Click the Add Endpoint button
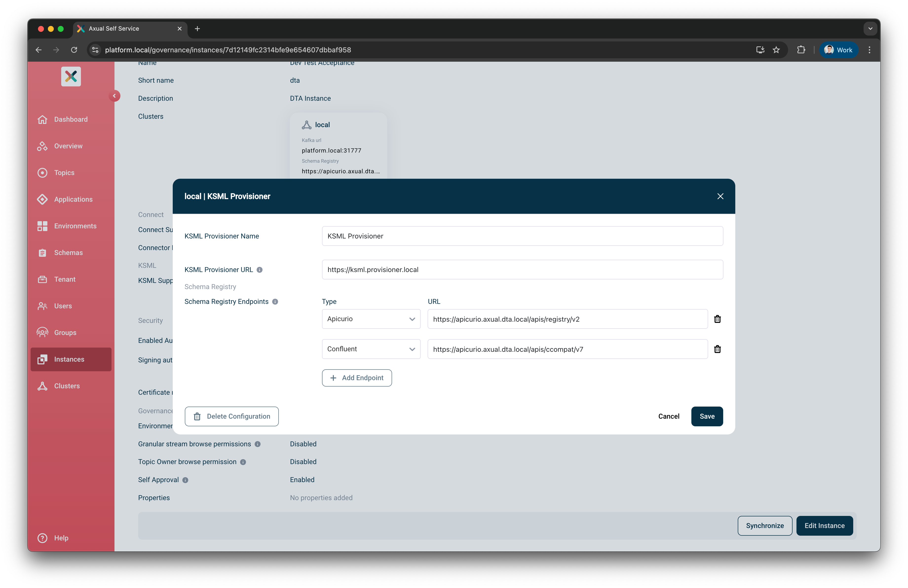Image resolution: width=908 pixels, height=588 pixels. 357,378
